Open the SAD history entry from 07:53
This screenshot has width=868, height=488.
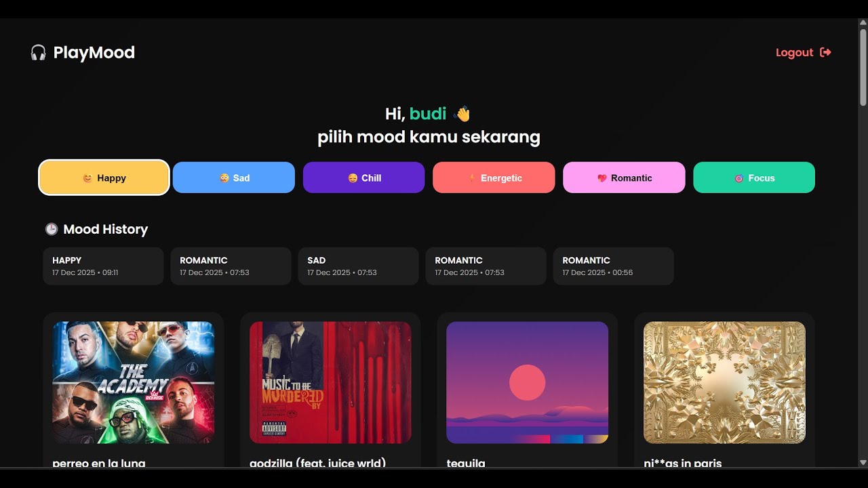pyautogui.click(x=358, y=266)
